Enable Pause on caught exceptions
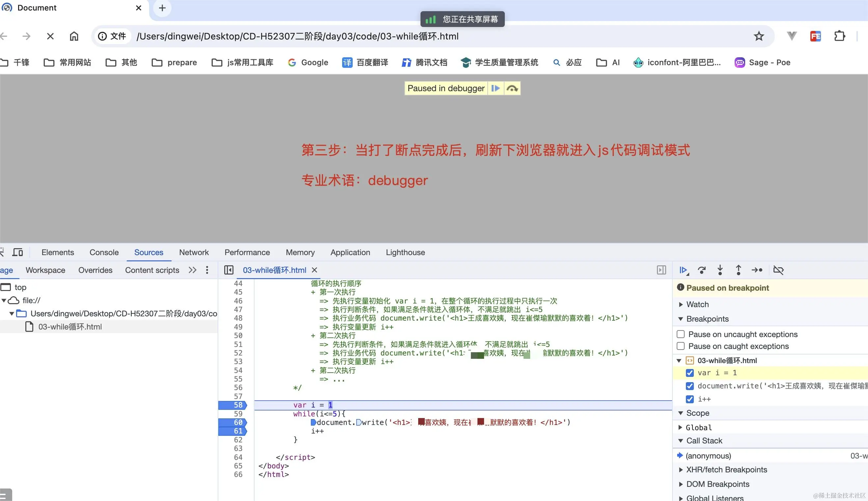The height and width of the screenshot is (501, 868). (680, 346)
